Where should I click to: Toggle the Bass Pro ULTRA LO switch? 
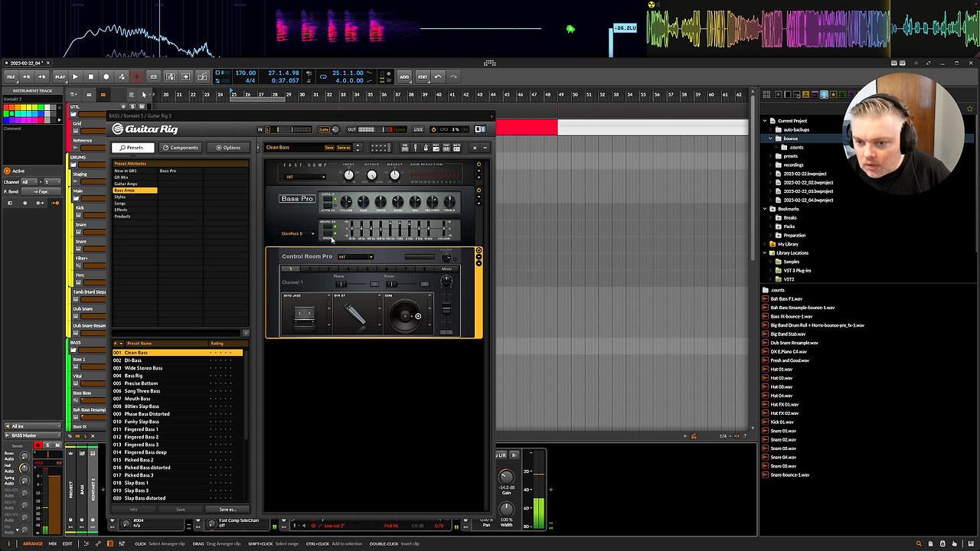click(328, 205)
